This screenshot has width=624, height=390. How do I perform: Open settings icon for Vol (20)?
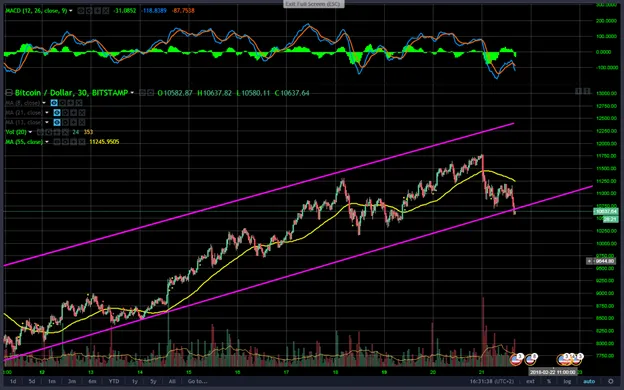[49, 132]
